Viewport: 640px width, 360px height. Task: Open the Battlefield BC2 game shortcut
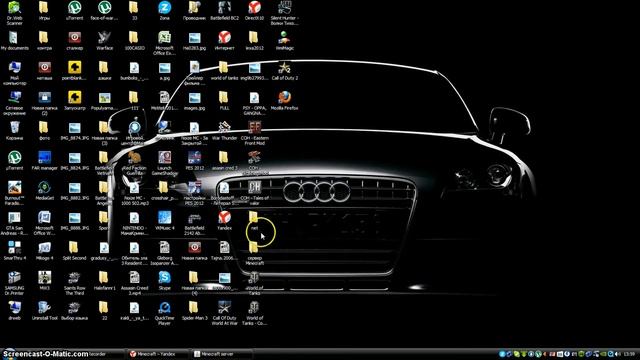coord(224,11)
